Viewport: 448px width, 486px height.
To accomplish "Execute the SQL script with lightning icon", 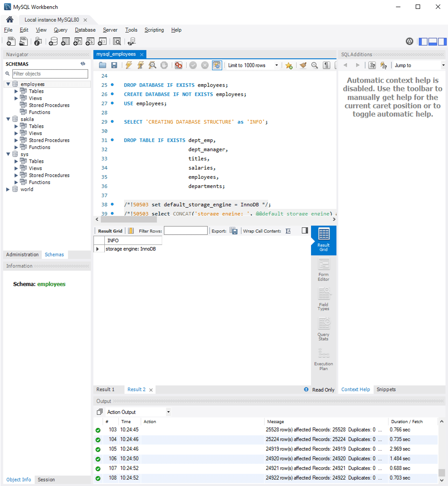I will coord(129,65).
